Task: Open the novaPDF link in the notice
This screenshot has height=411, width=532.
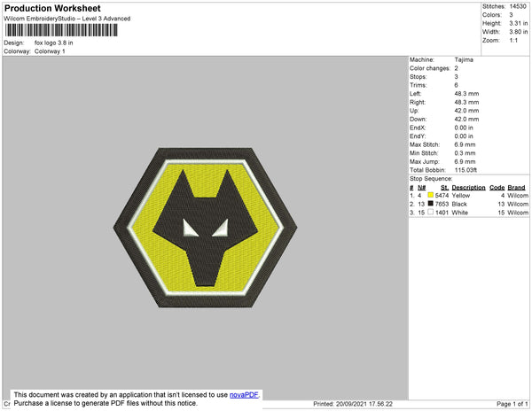Action: pos(244,395)
